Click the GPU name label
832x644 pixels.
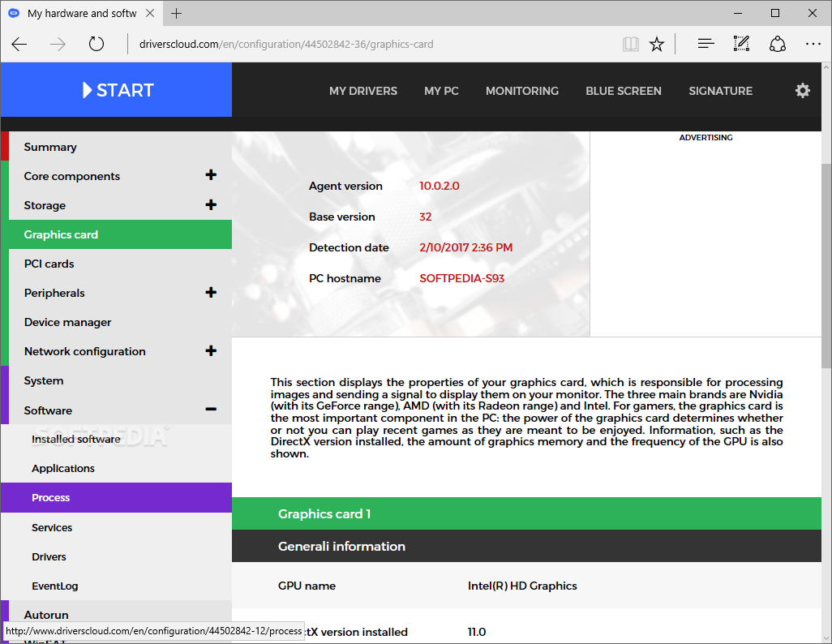pyautogui.click(x=307, y=586)
